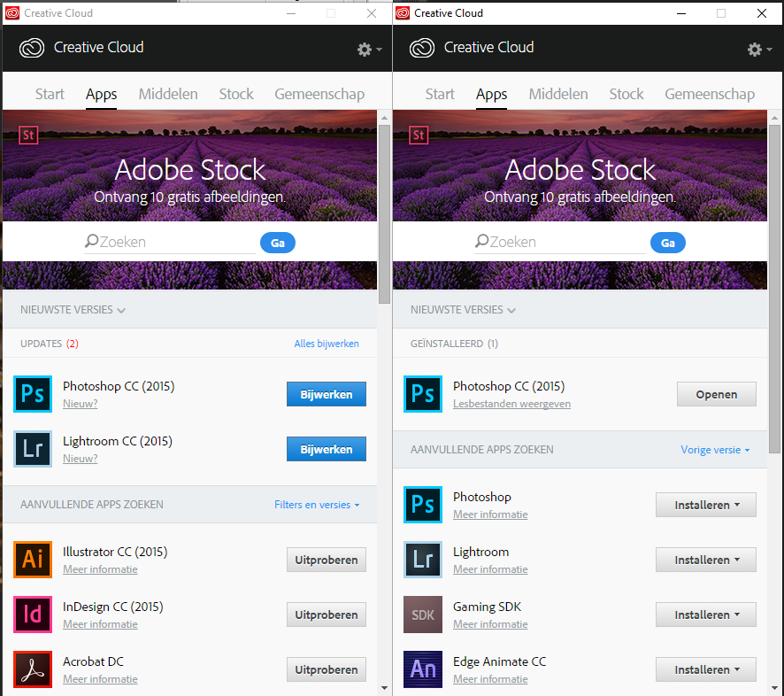
Task: Click Bijwerken for Lightroom CC (2015)
Action: [326, 449]
